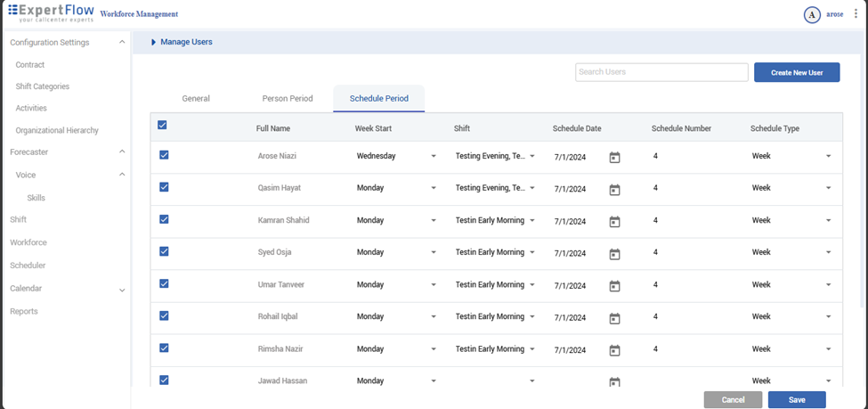Uncheck the checkbox for Rohail Iqbal
Image resolution: width=868 pixels, height=409 pixels.
(x=164, y=315)
